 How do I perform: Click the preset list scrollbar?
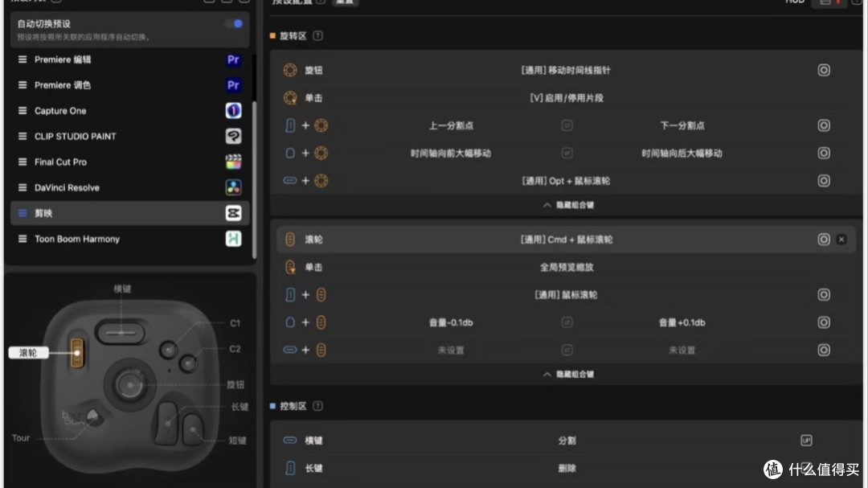click(x=254, y=180)
